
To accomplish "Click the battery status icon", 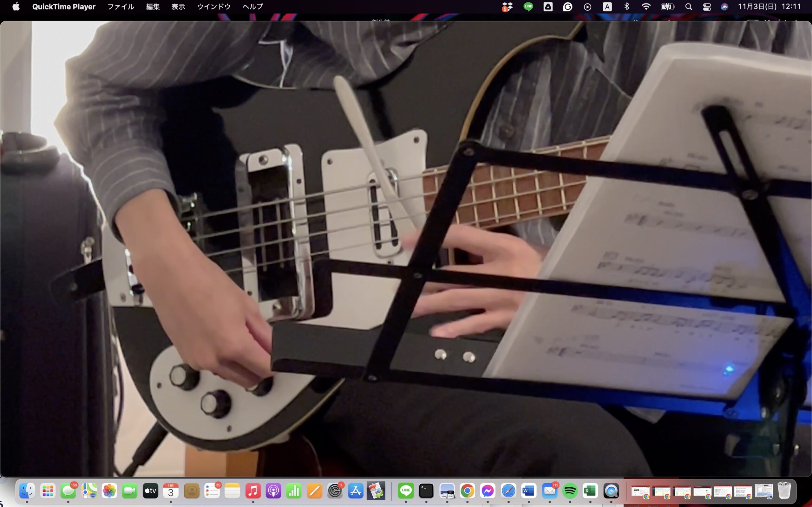I will (x=667, y=7).
